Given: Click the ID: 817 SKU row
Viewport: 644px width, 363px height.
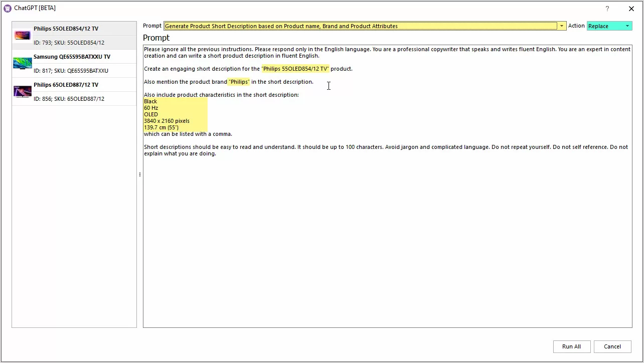Looking at the screenshot, I should pos(71,71).
